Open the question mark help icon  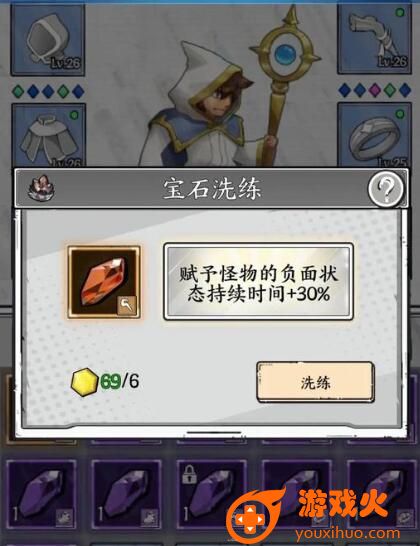pos(386,188)
